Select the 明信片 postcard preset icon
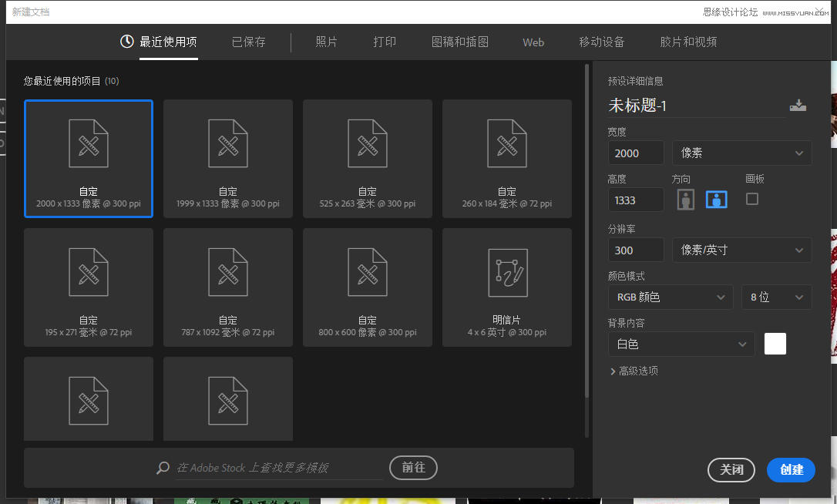The width and height of the screenshot is (837, 504). click(506, 271)
